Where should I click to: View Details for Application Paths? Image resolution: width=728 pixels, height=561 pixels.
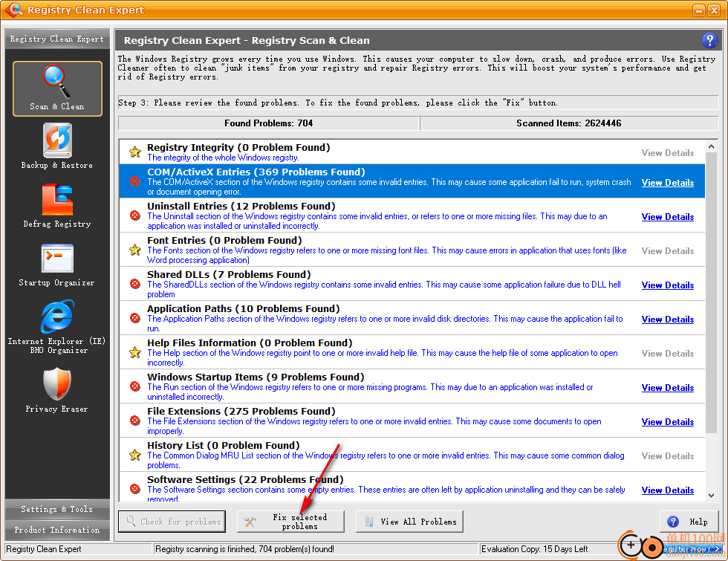pyautogui.click(x=668, y=320)
